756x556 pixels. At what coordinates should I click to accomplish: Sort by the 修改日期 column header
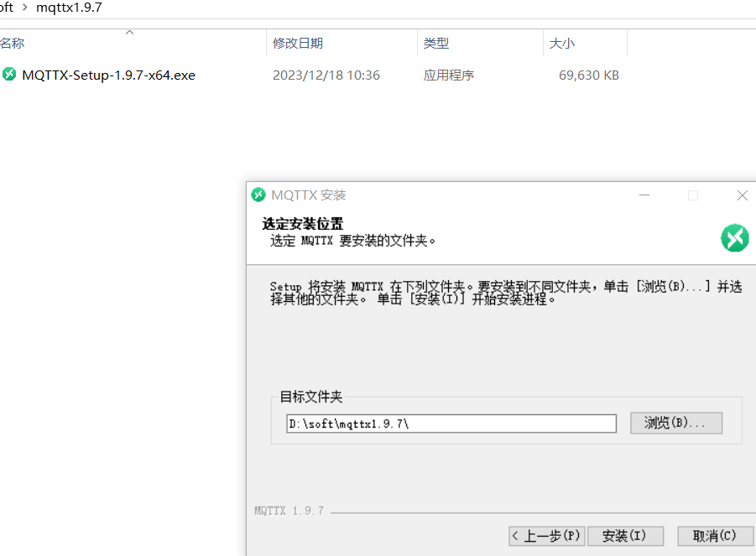tap(298, 44)
